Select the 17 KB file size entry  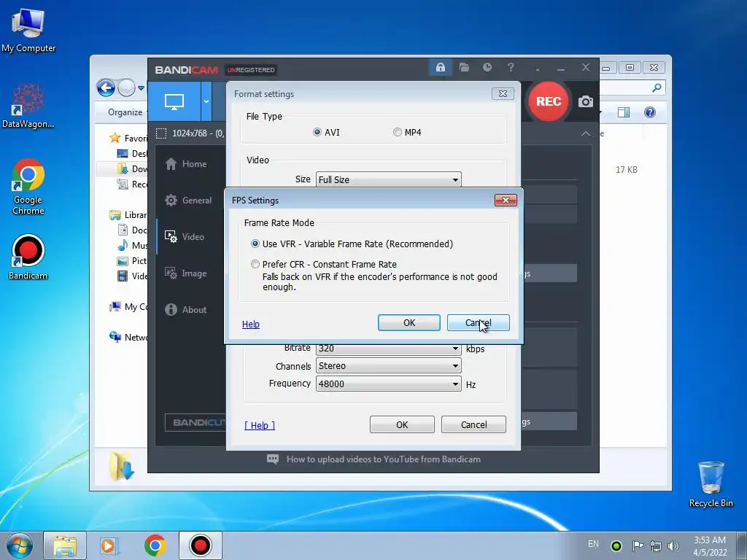626,169
